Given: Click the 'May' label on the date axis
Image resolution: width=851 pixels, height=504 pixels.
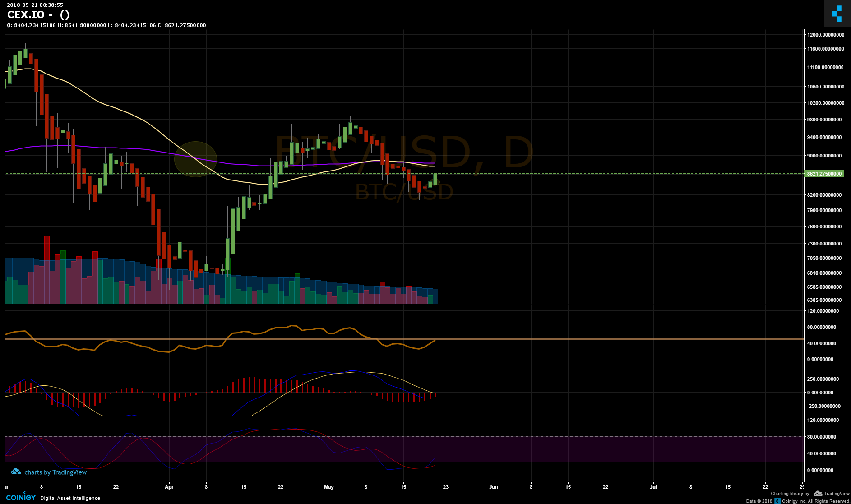Looking at the screenshot, I should (x=329, y=487).
